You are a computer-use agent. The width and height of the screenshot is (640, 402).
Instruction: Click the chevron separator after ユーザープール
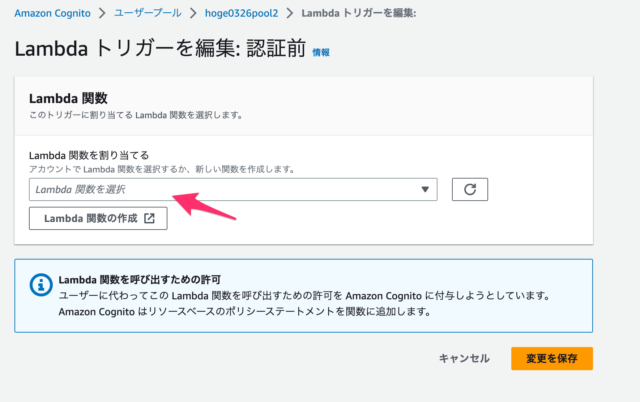[x=193, y=13]
